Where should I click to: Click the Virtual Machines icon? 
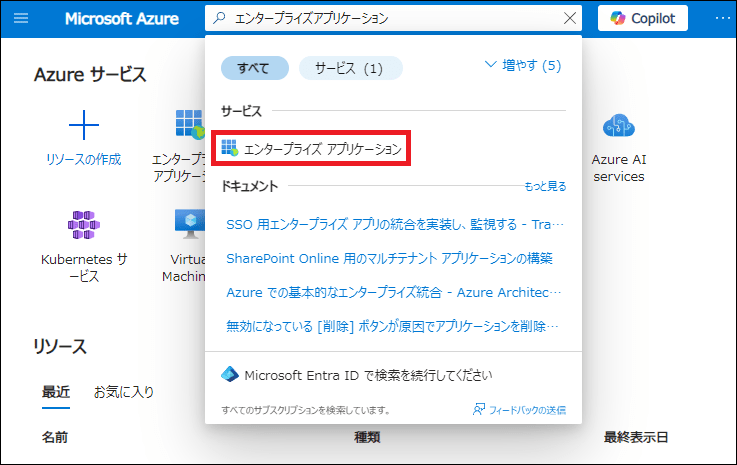[x=189, y=224]
